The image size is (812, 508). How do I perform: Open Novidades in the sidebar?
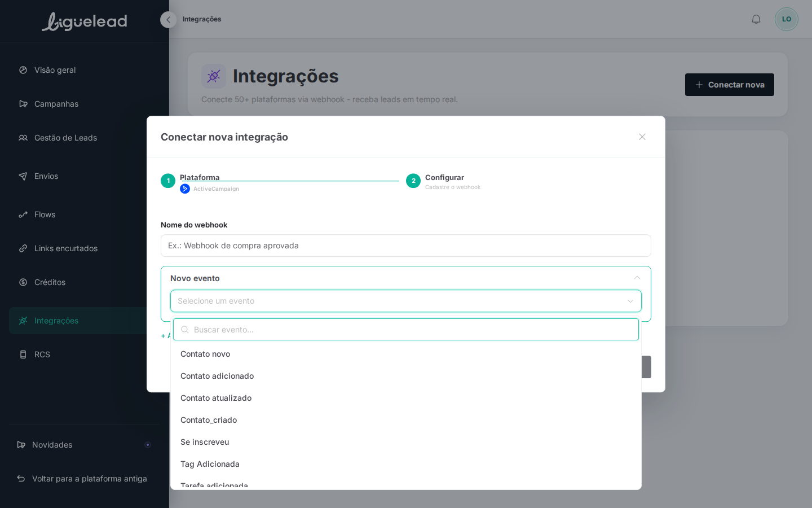85,445
